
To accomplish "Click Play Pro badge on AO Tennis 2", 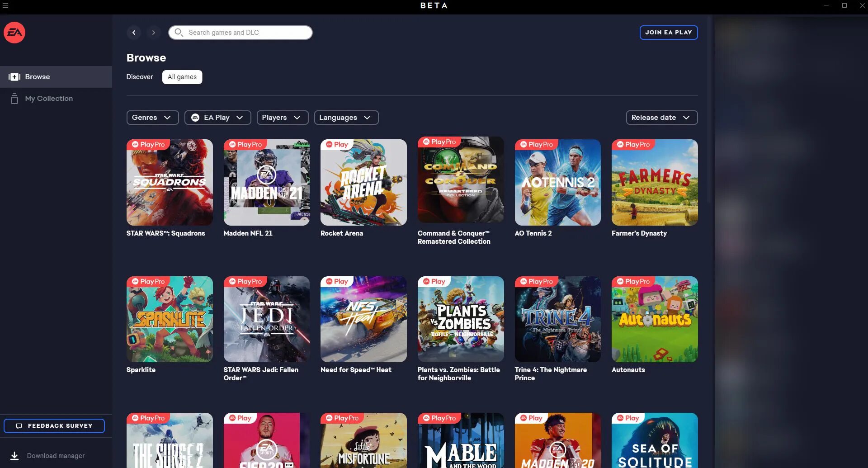I will [537, 145].
